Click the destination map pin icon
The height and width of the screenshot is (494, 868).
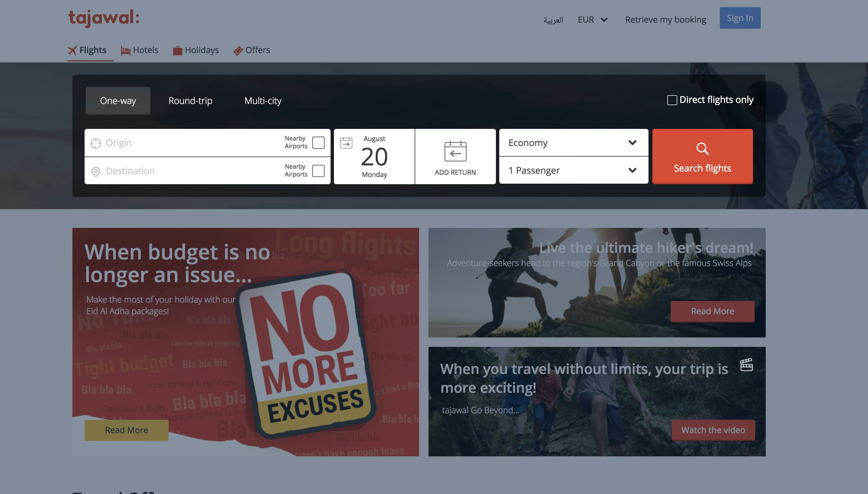click(96, 172)
